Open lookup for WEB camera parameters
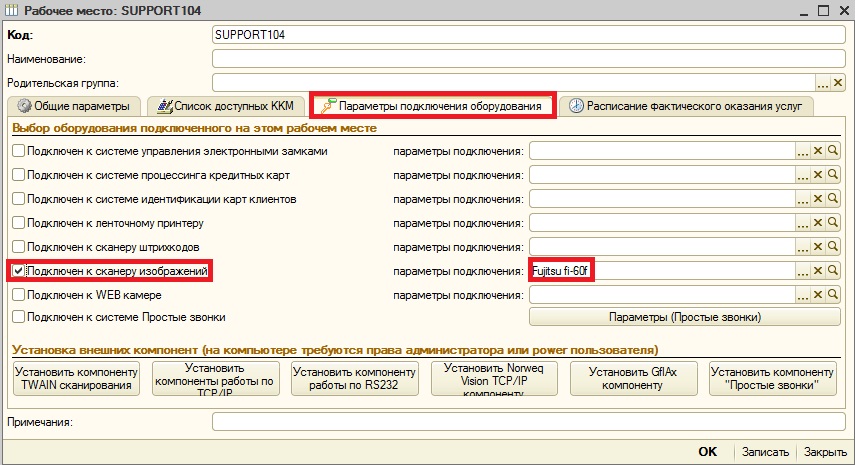 833,295
